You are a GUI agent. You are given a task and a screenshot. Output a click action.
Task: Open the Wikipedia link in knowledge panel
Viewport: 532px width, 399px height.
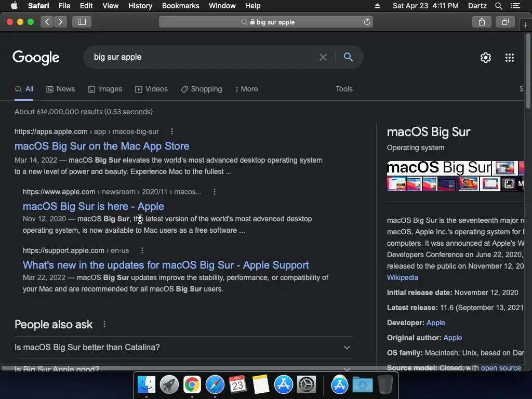403,277
